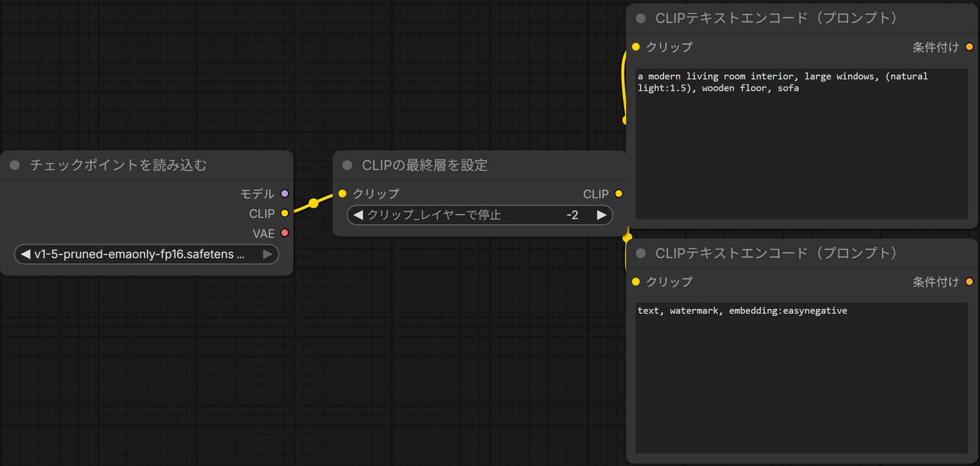Click the link midpoint dot between checkpoint and CLIP nodes
Image resolution: width=980 pixels, height=466 pixels.
314,203
